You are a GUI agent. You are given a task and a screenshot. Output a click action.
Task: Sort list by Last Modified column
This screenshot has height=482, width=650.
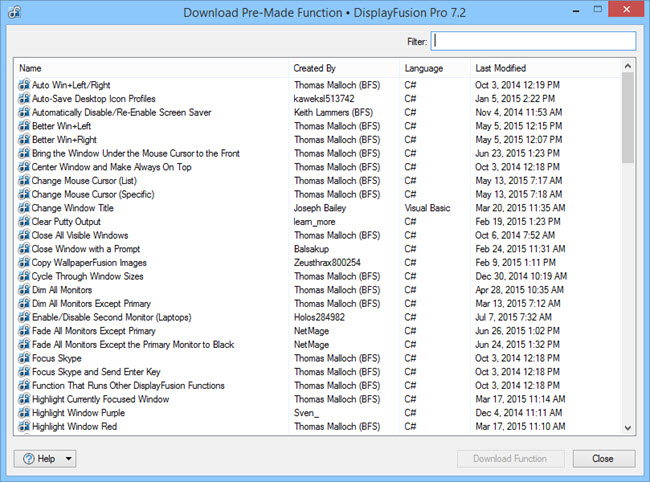[x=546, y=68]
